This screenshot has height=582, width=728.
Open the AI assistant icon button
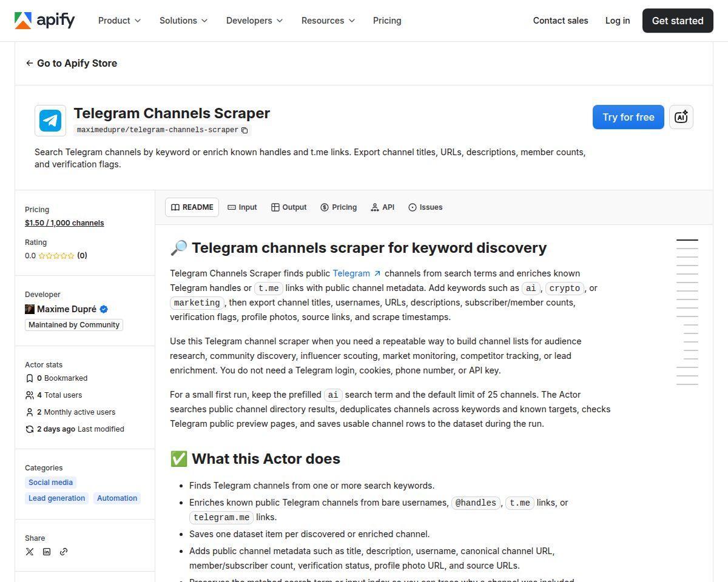tap(681, 117)
